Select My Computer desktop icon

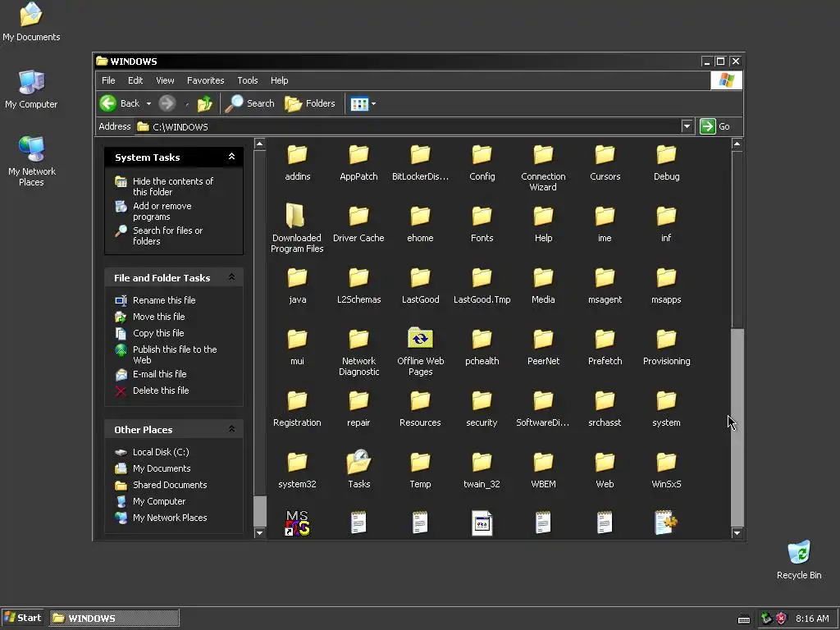tap(31, 89)
